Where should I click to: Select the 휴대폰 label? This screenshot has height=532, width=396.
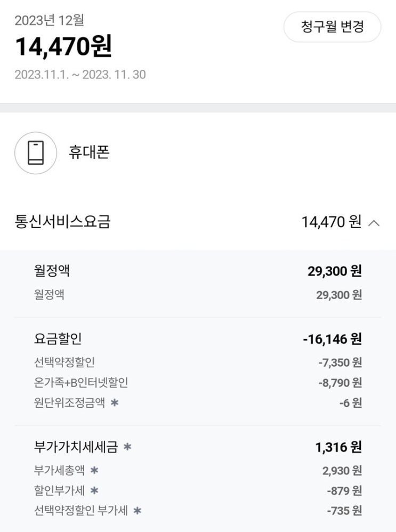tap(89, 153)
